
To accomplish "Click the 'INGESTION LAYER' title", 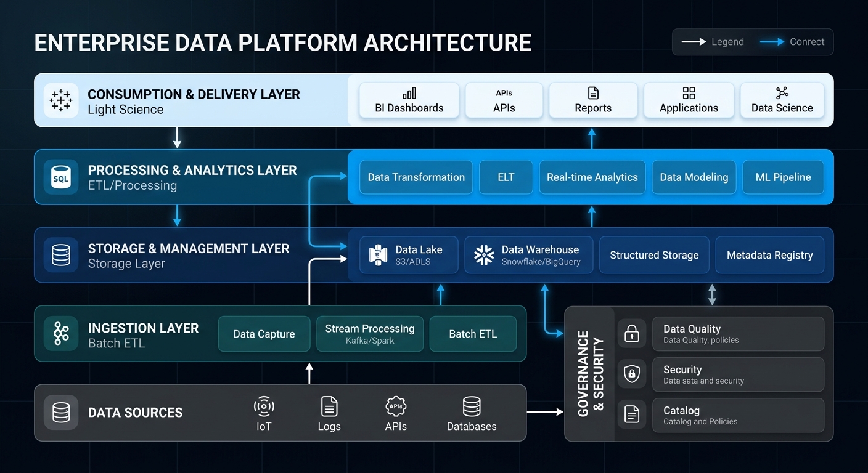I will [143, 328].
